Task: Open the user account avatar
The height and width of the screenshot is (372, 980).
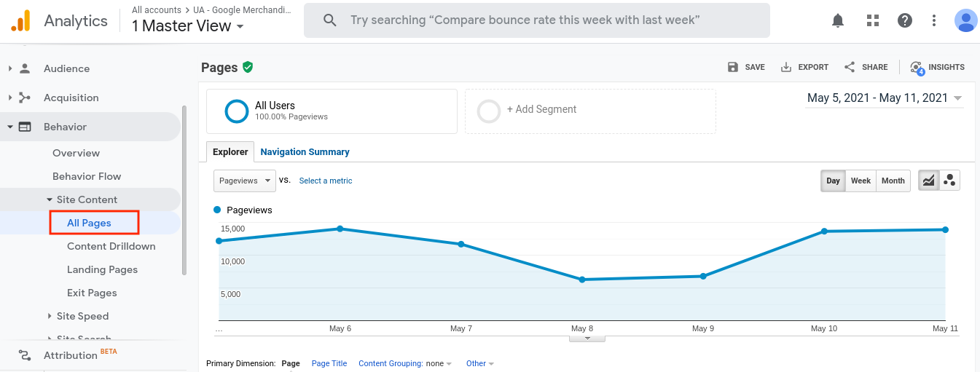Action: tap(966, 20)
